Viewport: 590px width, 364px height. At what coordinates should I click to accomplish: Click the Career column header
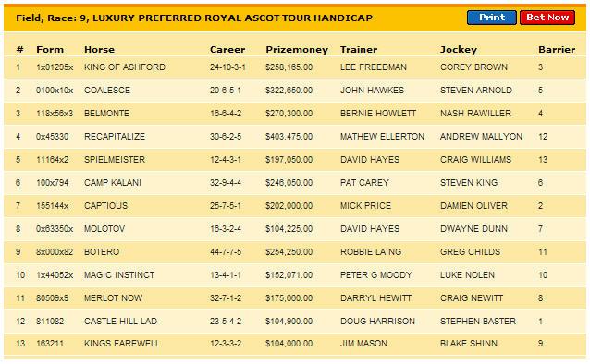click(x=227, y=50)
